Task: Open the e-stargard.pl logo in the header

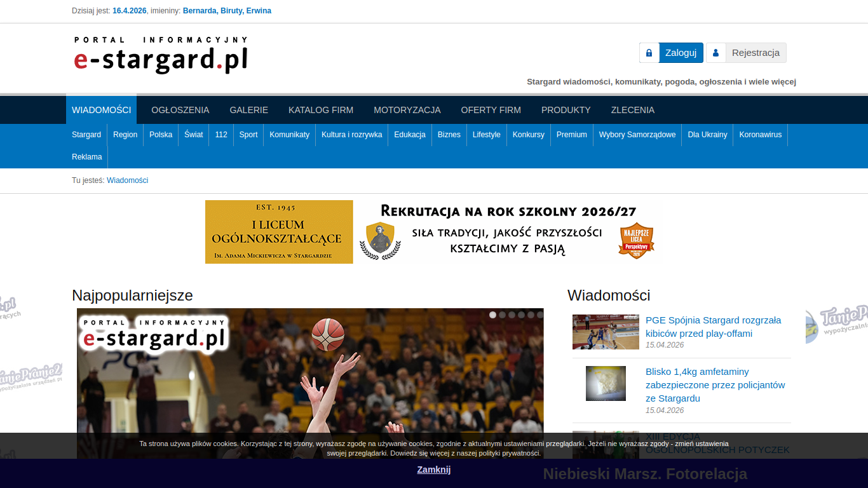Action: coord(161,56)
